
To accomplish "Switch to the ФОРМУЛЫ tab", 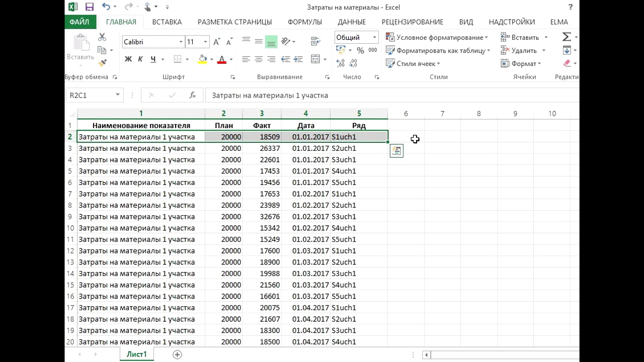I will tap(305, 22).
